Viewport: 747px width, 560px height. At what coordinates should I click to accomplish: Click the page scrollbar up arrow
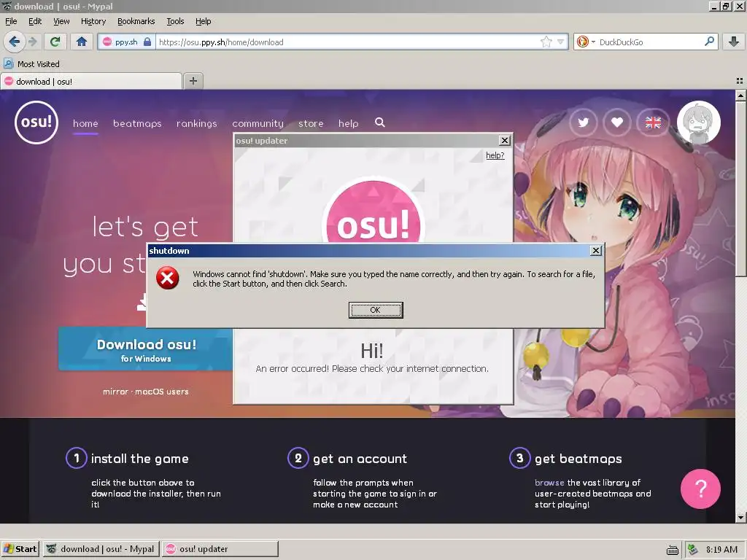click(740, 96)
